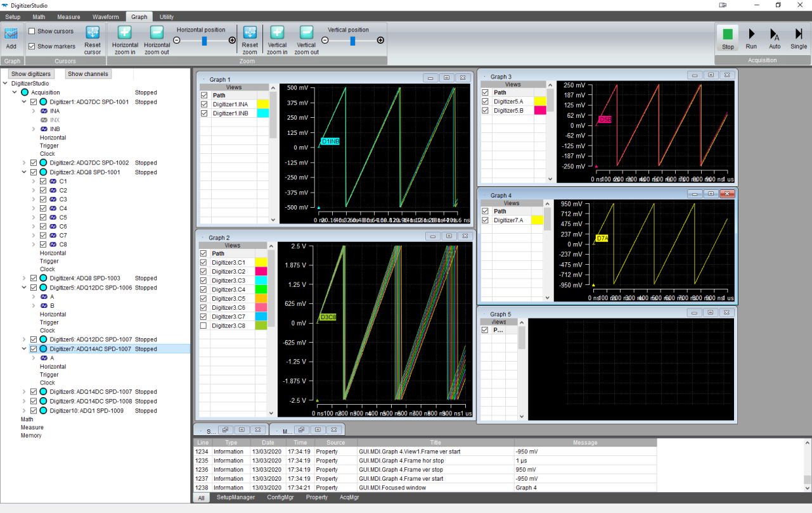The height and width of the screenshot is (513, 812).
Task: Uncheck the Show markers checkbox
Action: pyautogui.click(x=32, y=46)
